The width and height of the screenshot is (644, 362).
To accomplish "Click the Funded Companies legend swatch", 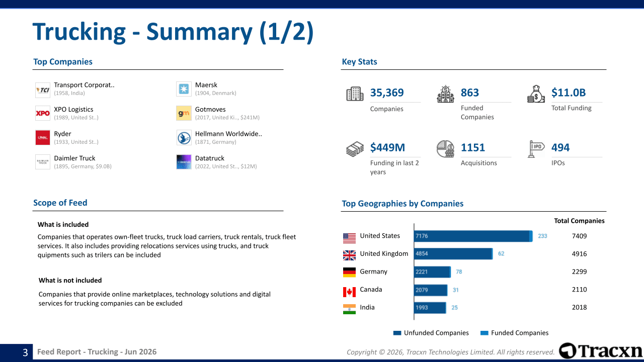I will point(485,333).
